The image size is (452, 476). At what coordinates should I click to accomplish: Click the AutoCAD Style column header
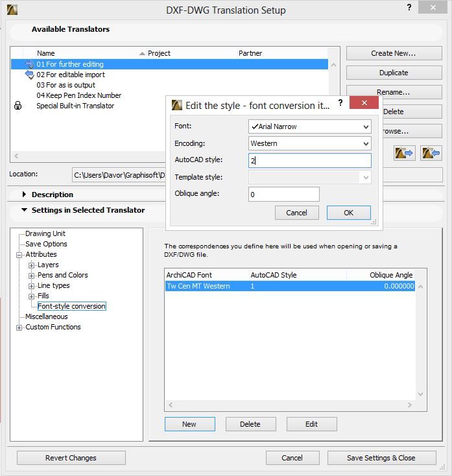pos(298,275)
